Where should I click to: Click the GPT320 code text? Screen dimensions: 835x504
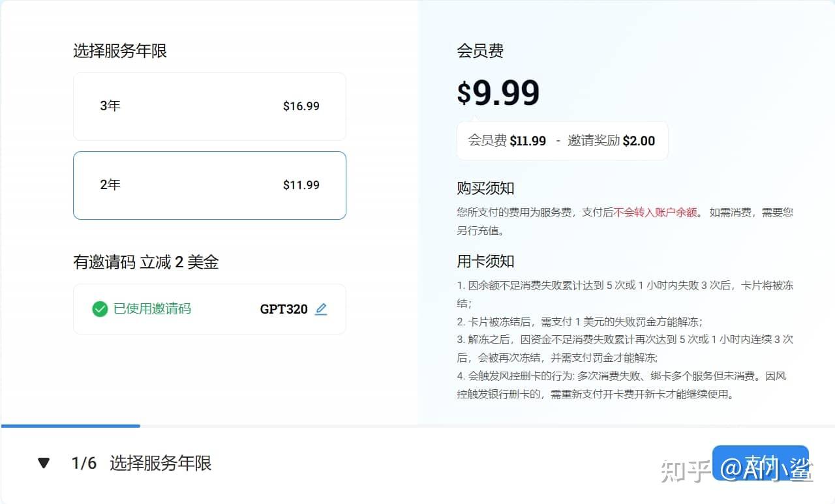(x=284, y=309)
